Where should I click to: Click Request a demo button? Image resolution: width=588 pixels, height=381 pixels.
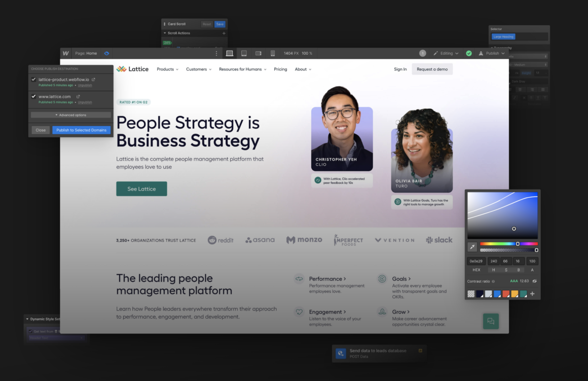tap(432, 69)
